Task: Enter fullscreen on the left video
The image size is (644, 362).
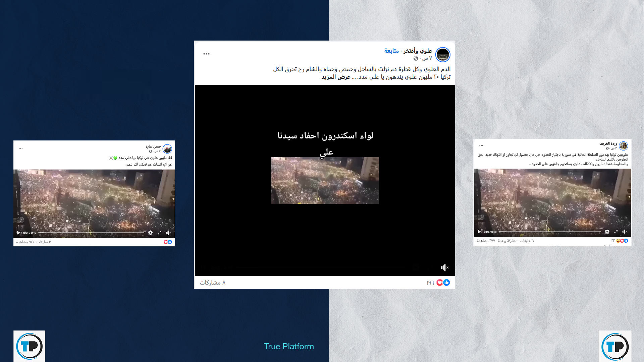Action: coord(160,233)
